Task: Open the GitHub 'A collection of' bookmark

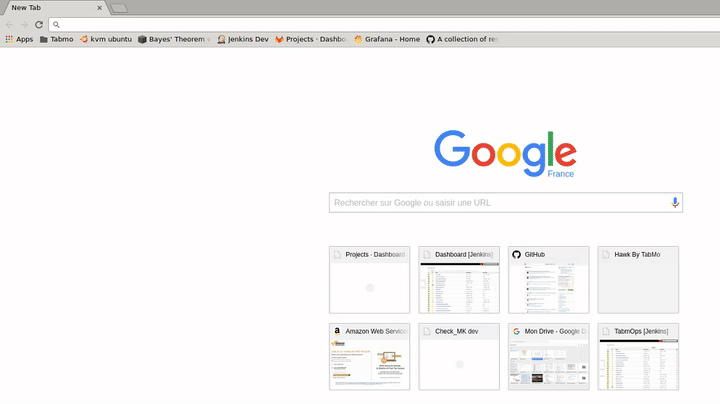Action: point(461,39)
